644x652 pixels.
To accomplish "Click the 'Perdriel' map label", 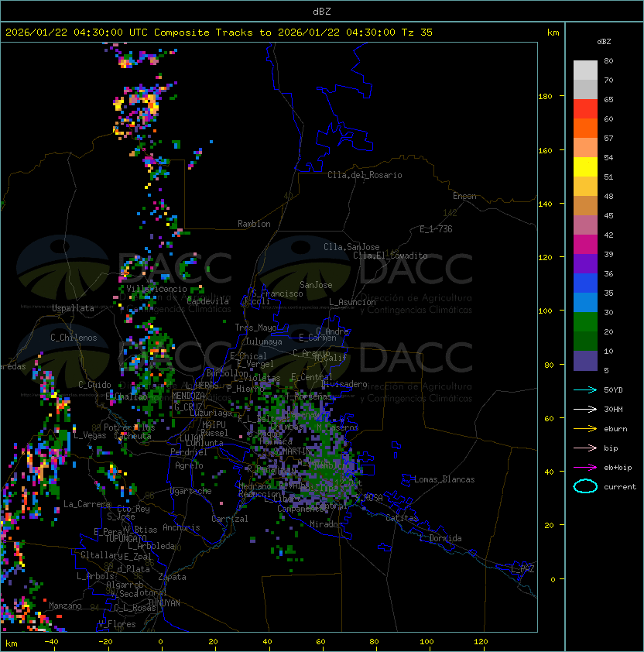I will pyautogui.click(x=189, y=452).
